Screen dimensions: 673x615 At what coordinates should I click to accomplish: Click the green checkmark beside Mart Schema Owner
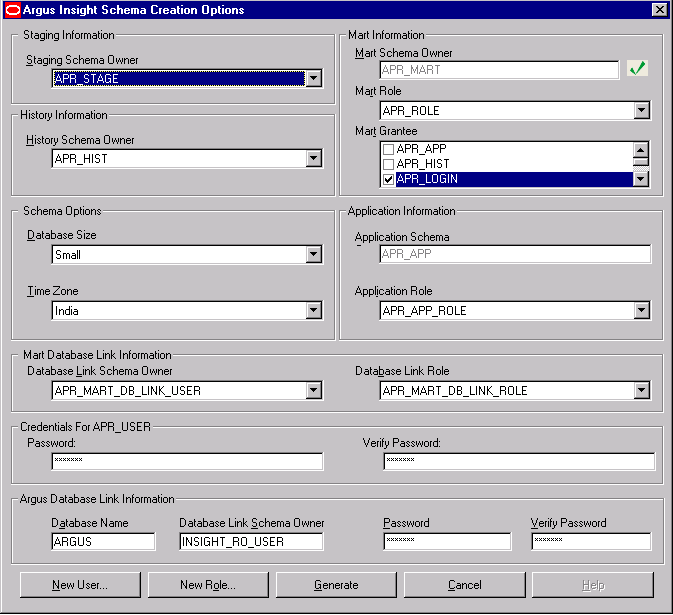[x=637, y=68]
